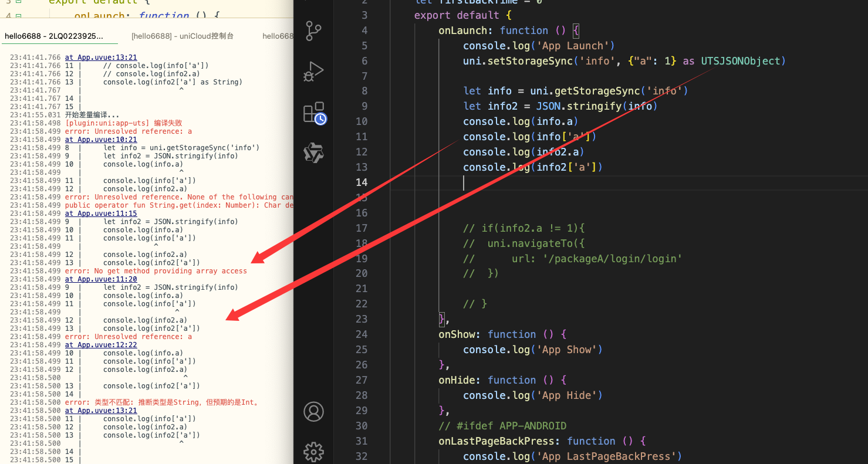Click the 'public operator fun String.get' console line

pyautogui.click(x=179, y=205)
